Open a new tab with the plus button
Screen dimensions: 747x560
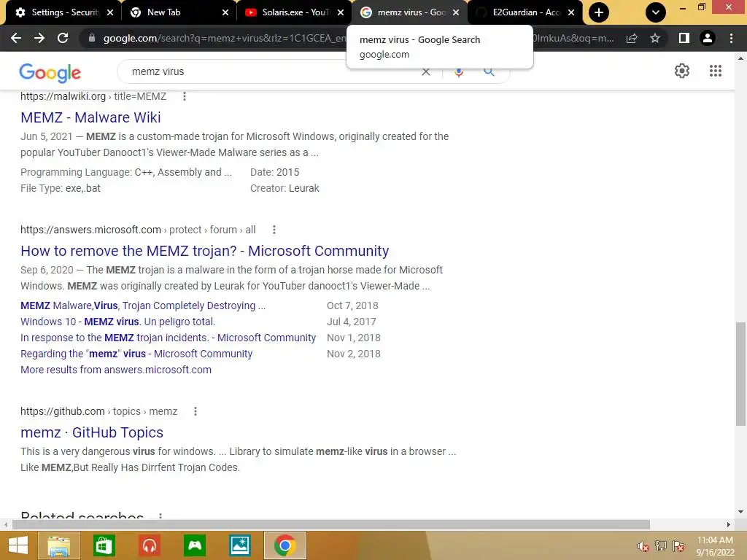click(x=599, y=12)
